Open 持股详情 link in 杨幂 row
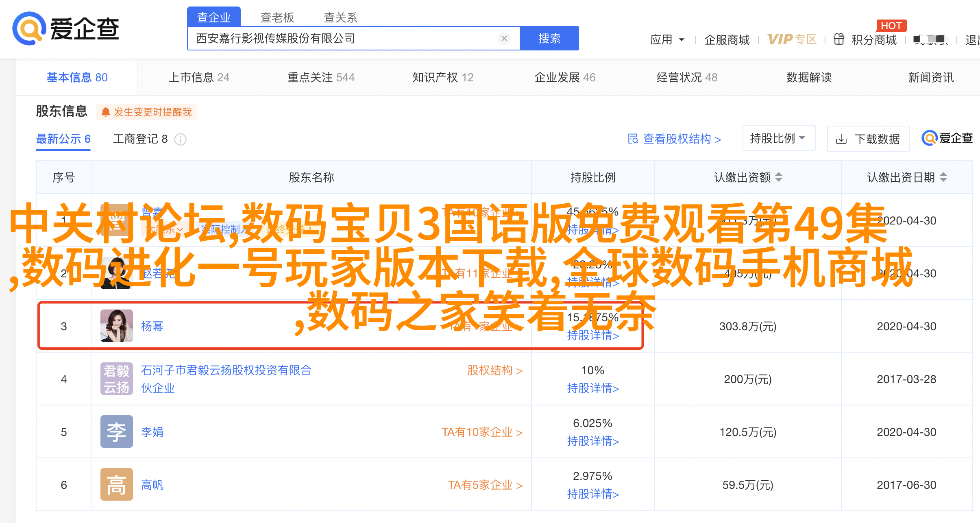 point(593,336)
